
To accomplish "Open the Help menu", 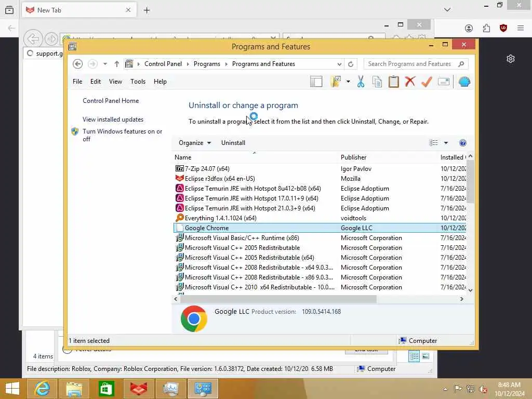I will [160, 82].
